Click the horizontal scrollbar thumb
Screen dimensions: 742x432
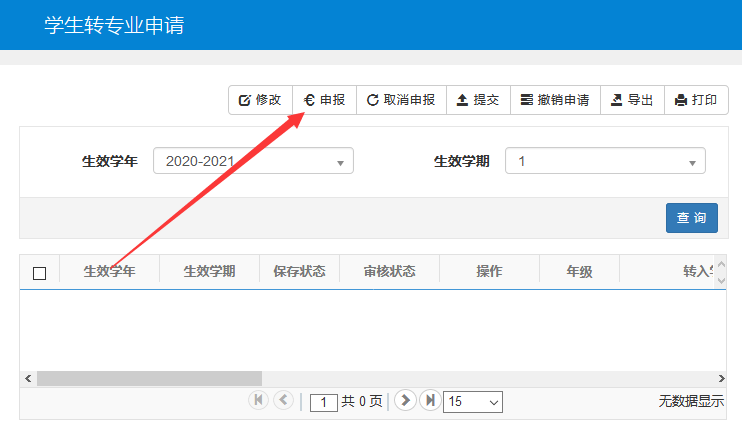point(150,379)
